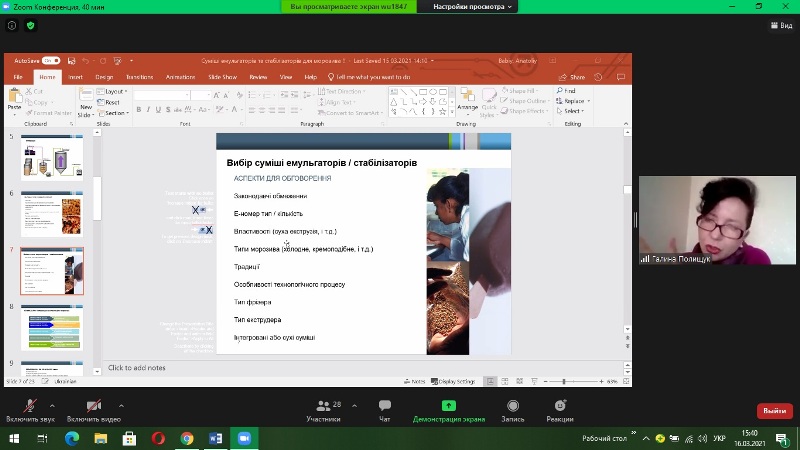Open the Slide Show ribbon tab
Viewport: 800px width, 450px height.
[x=222, y=77]
